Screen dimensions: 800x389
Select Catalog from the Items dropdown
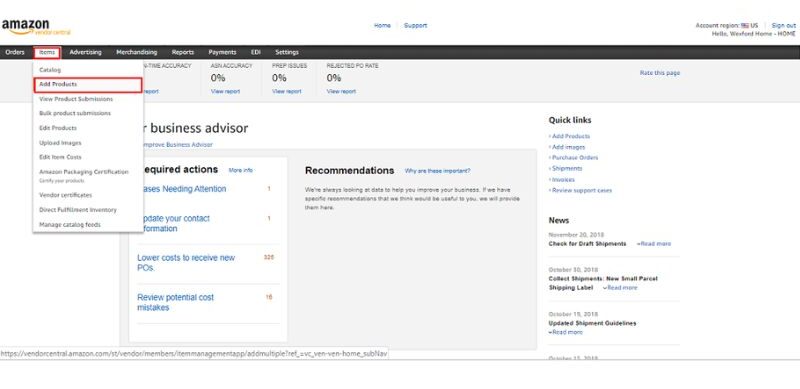pyautogui.click(x=50, y=69)
